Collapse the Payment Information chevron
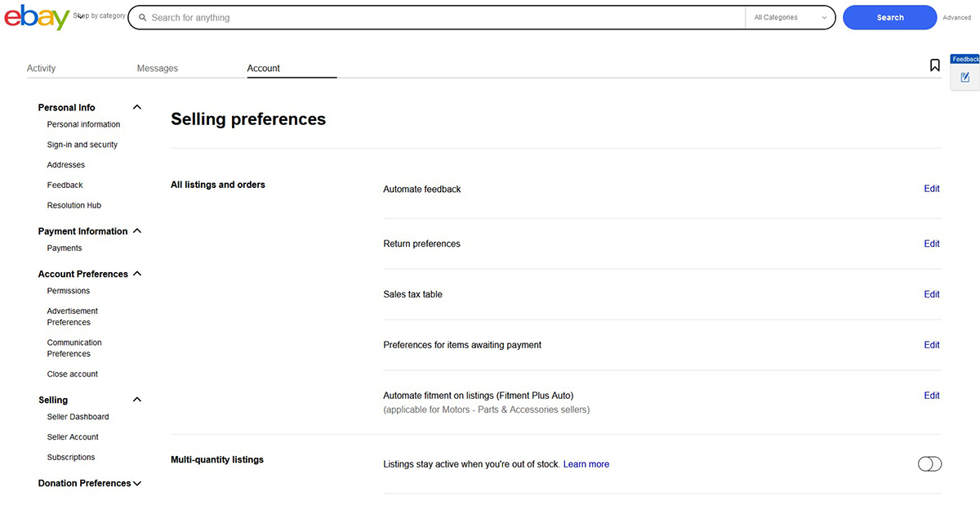The image size is (980, 510). click(137, 230)
